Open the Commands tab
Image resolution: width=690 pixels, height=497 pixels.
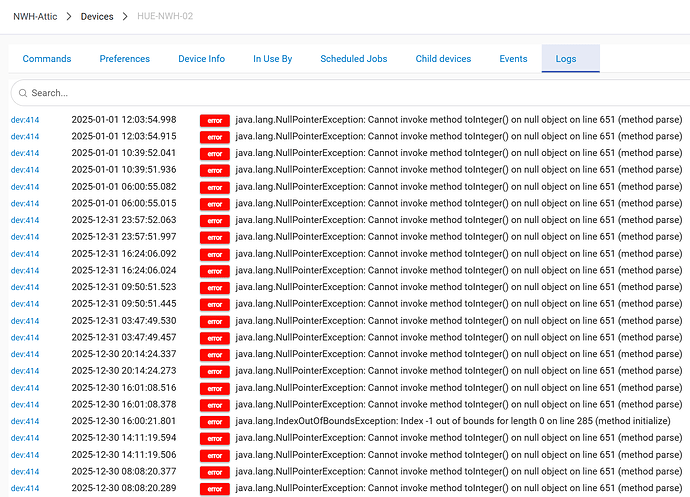pos(47,59)
